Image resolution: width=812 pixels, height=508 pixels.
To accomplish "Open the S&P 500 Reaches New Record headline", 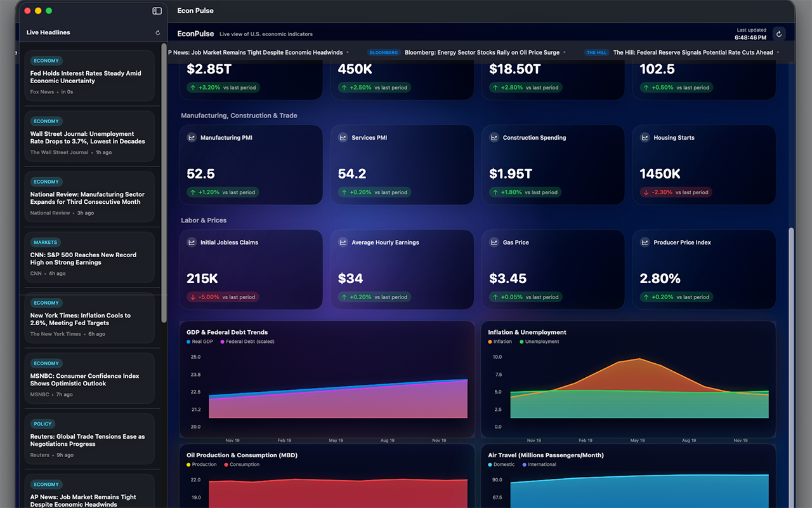I will (x=89, y=258).
